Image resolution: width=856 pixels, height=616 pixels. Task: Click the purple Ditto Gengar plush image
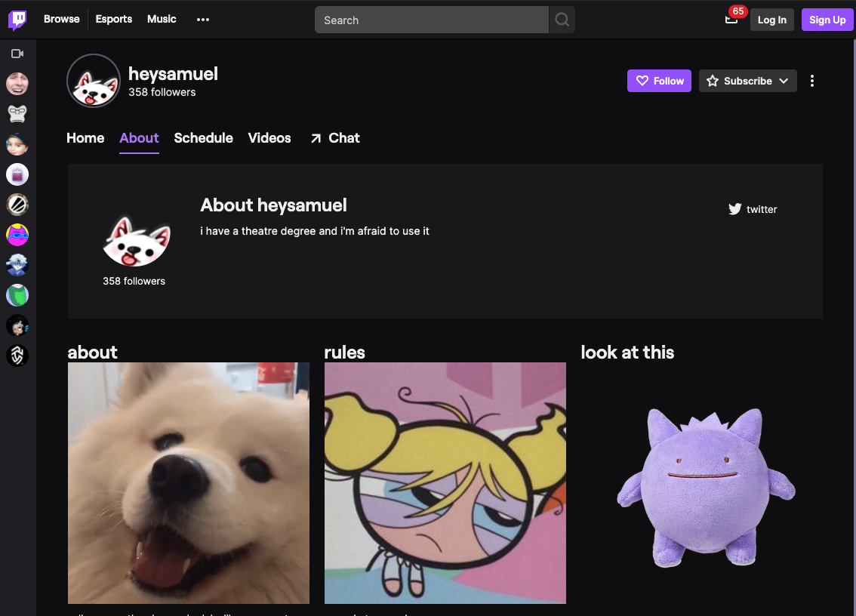click(x=705, y=488)
